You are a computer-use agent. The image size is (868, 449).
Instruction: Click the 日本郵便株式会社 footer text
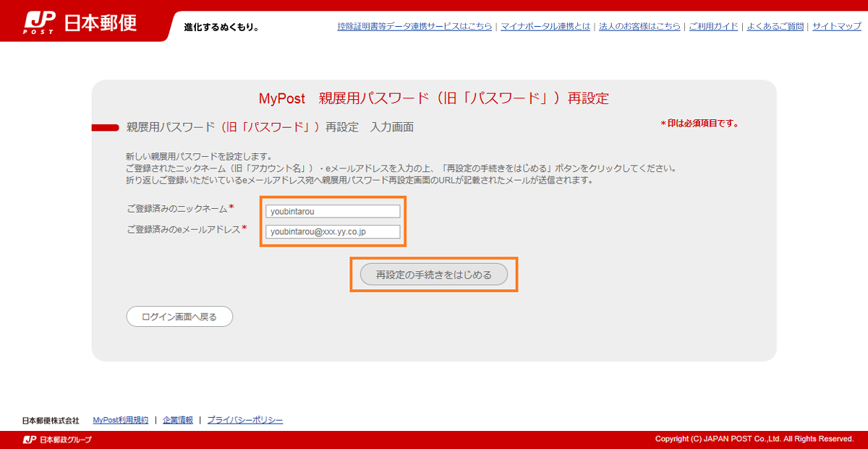51,420
